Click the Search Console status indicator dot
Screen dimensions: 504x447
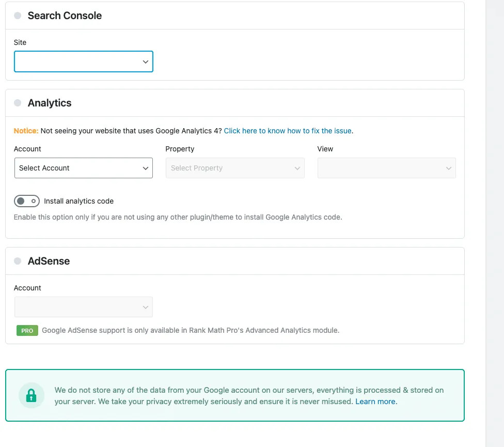17,16
